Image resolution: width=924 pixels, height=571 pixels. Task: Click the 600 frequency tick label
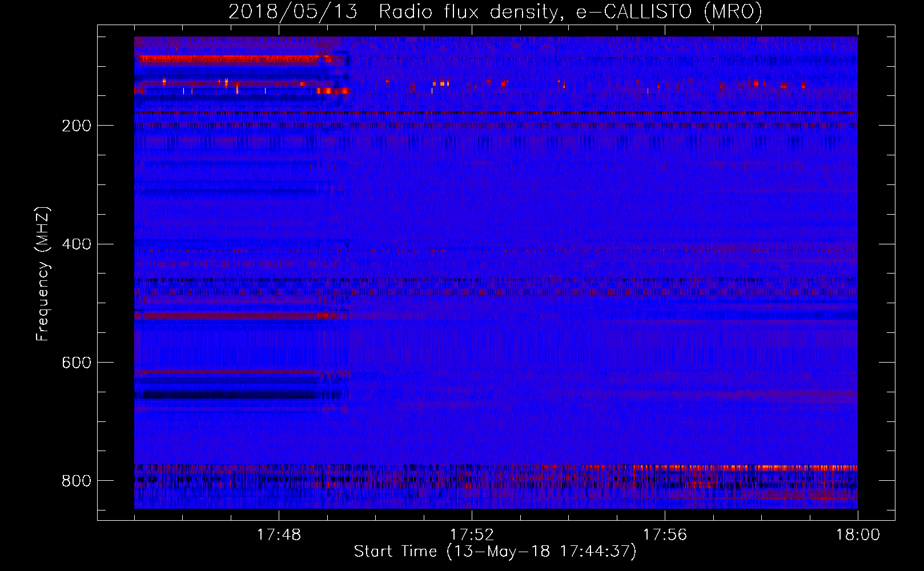(x=76, y=363)
